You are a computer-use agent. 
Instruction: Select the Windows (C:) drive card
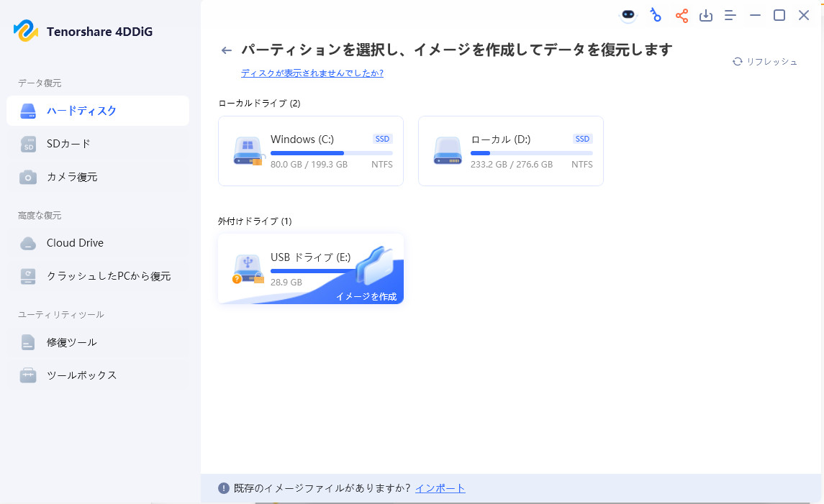point(310,150)
